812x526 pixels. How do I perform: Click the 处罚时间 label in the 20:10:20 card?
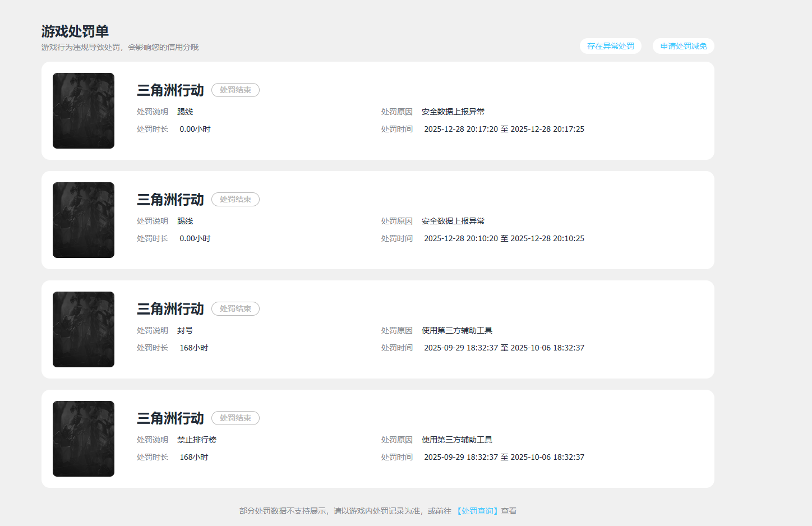(x=397, y=238)
